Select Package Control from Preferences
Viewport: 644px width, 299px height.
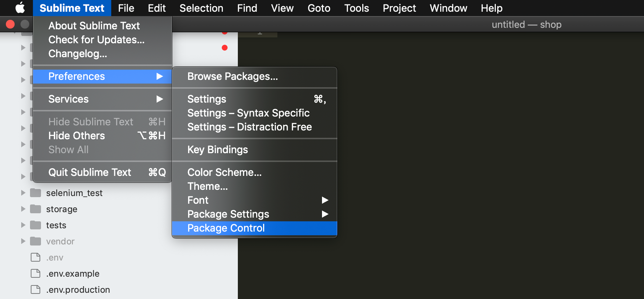[254, 228]
